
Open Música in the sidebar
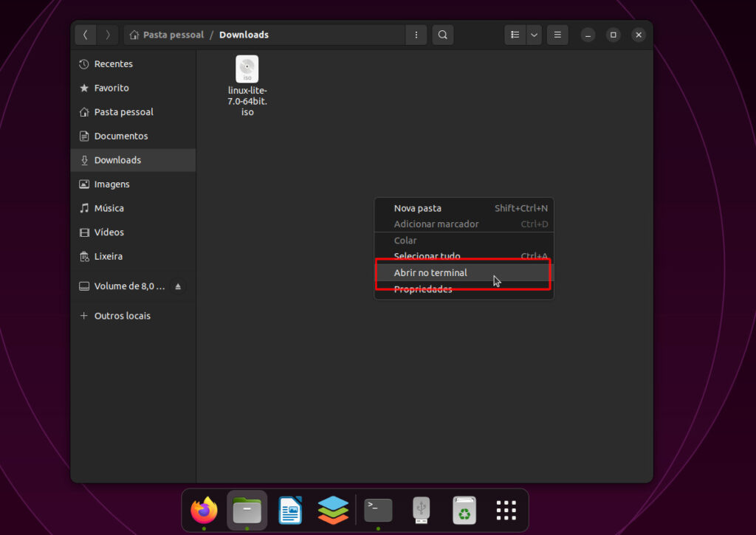[x=133, y=208]
